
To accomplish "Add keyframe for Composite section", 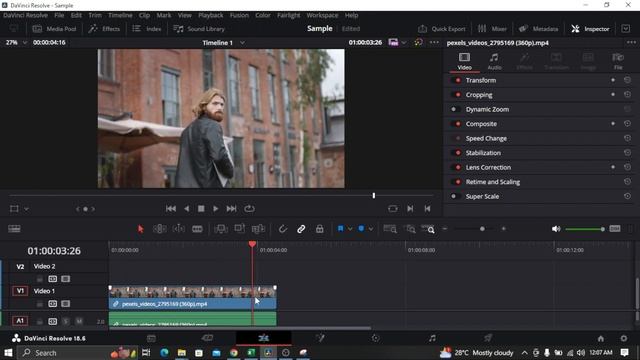I will (613, 124).
